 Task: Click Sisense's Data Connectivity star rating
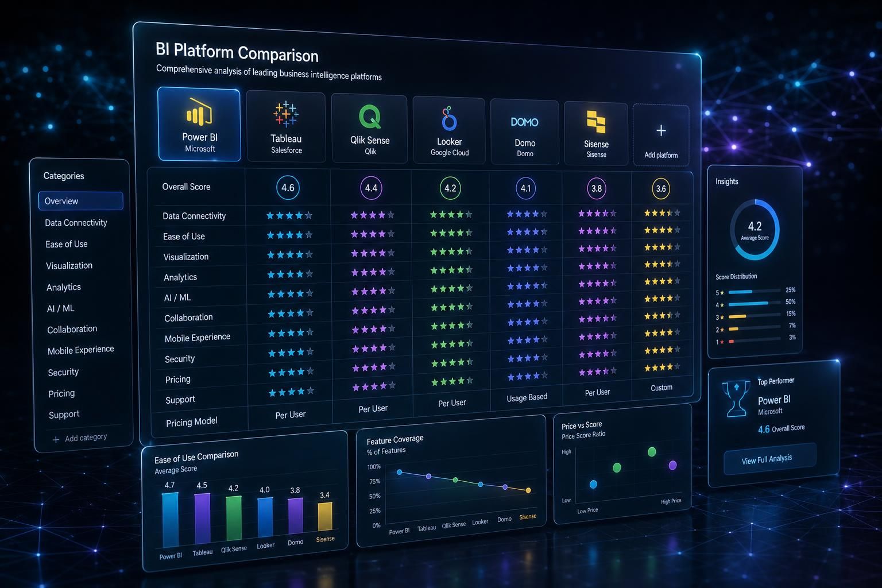click(662, 213)
